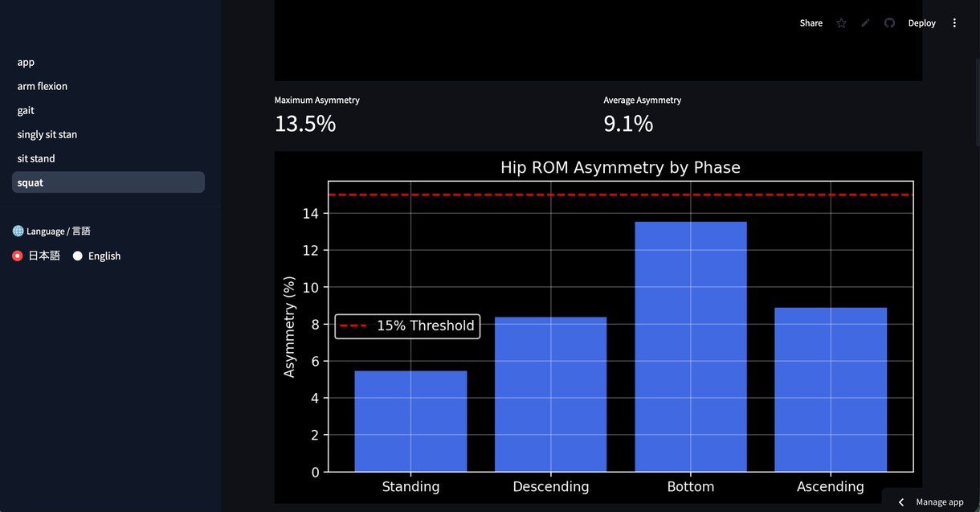980x512 pixels.
Task: Click the Bottom bar in the chart
Action: (691, 346)
